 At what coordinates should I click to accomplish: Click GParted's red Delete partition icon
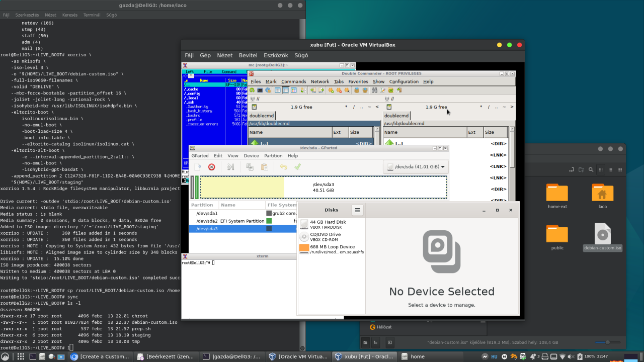pos(212,167)
